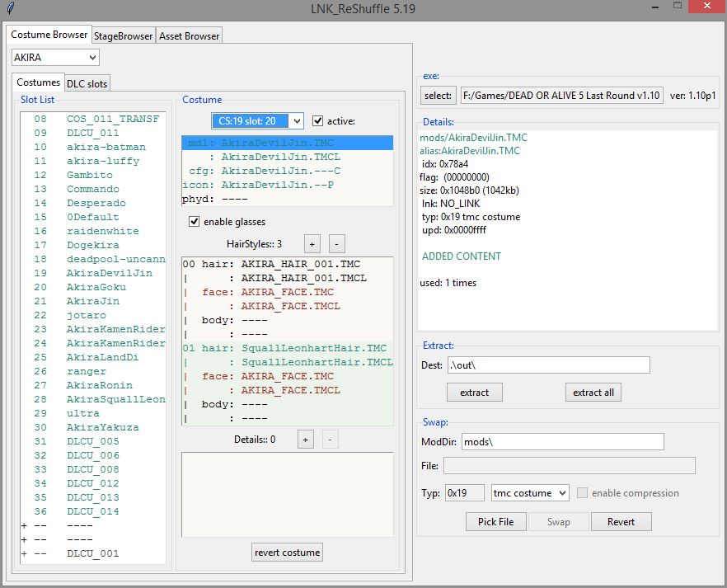Click the extract all button
Image resolution: width=727 pixels, height=588 pixels.
(593, 393)
